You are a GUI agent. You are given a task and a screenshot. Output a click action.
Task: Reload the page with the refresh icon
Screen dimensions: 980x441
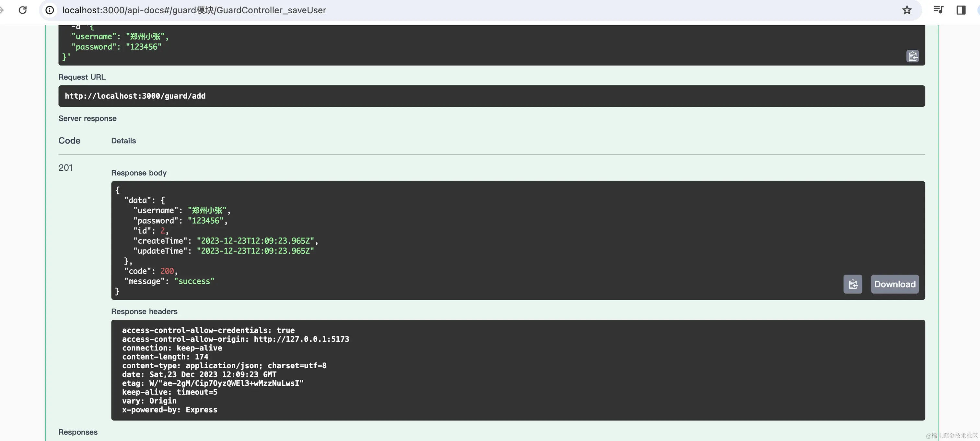click(23, 10)
